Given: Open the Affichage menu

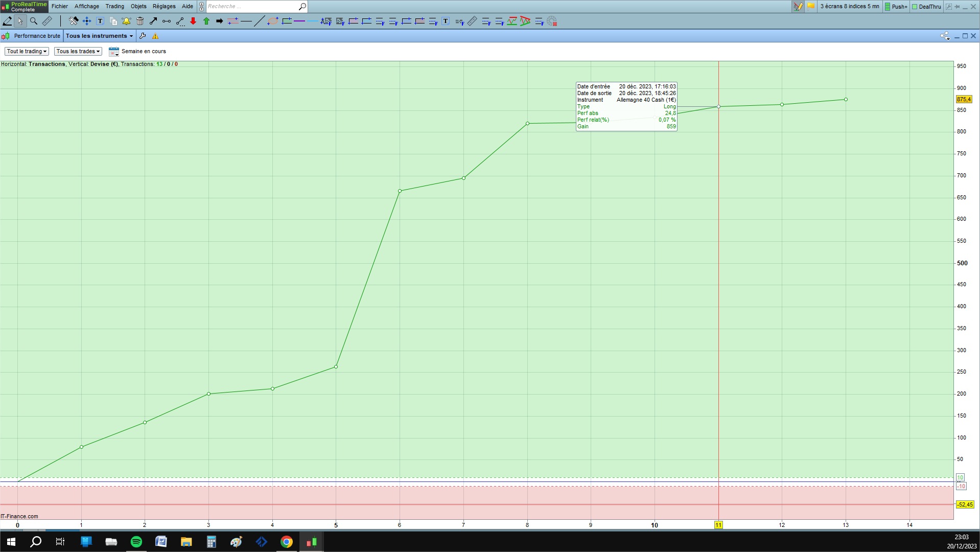Looking at the screenshot, I should click(87, 6).
